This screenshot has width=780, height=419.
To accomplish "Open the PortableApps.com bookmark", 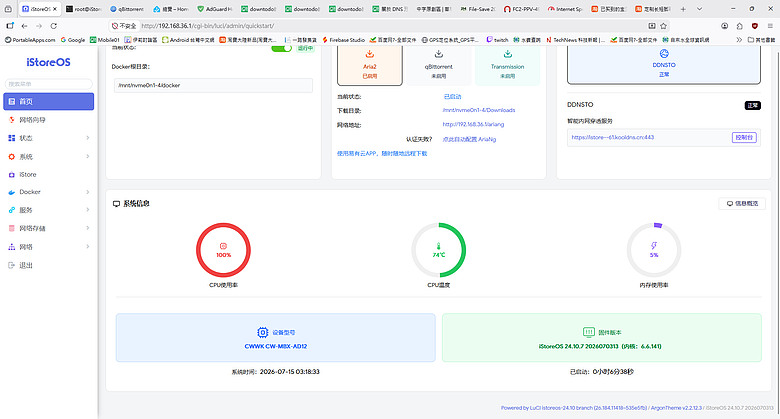I will [x=30, y=40].
